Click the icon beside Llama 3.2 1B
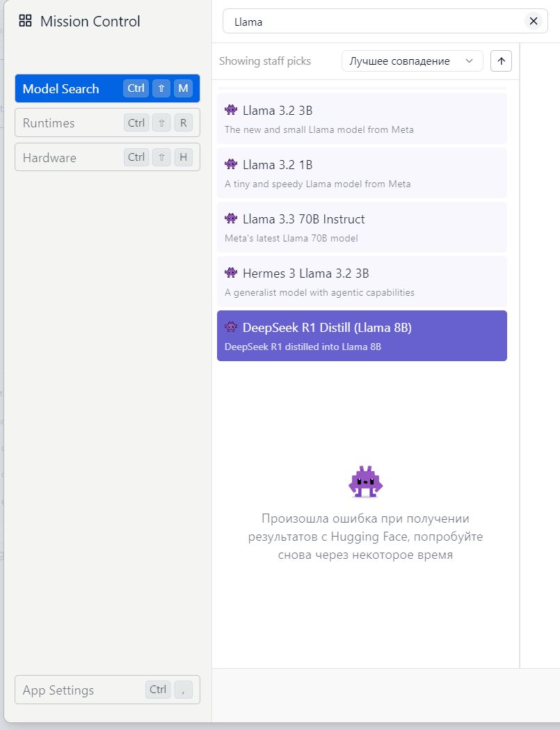 coord(231,164)
